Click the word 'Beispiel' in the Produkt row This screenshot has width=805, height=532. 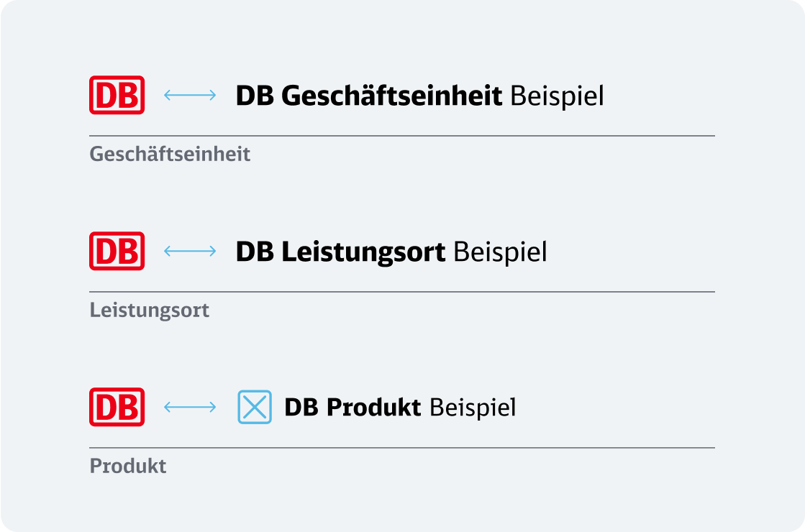pyautogui.click(x=473, y=408)
